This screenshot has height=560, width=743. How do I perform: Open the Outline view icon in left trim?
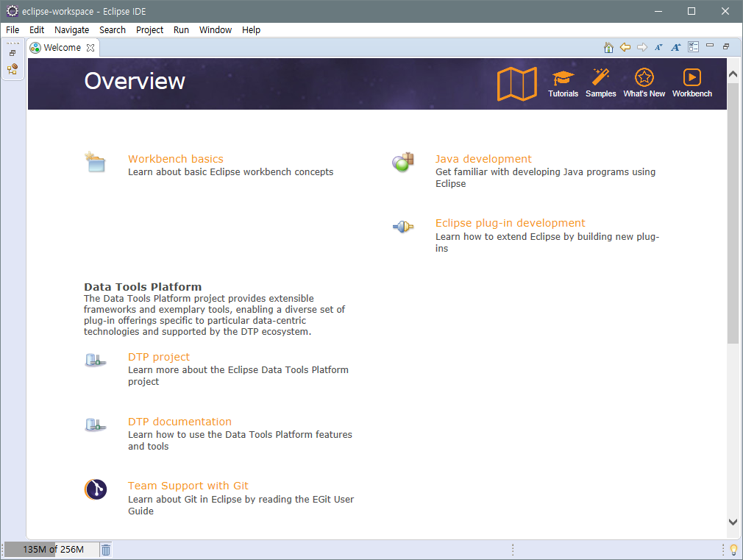click(13, 69)
